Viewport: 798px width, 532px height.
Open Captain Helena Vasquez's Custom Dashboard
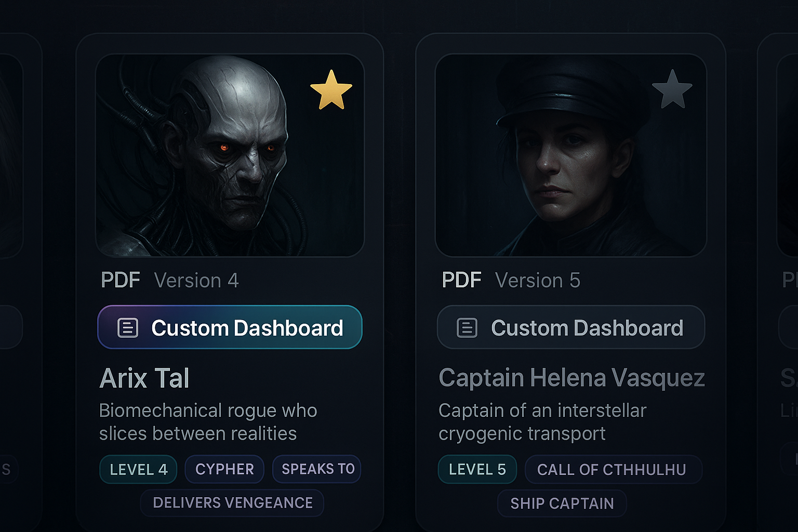[587, 328]
